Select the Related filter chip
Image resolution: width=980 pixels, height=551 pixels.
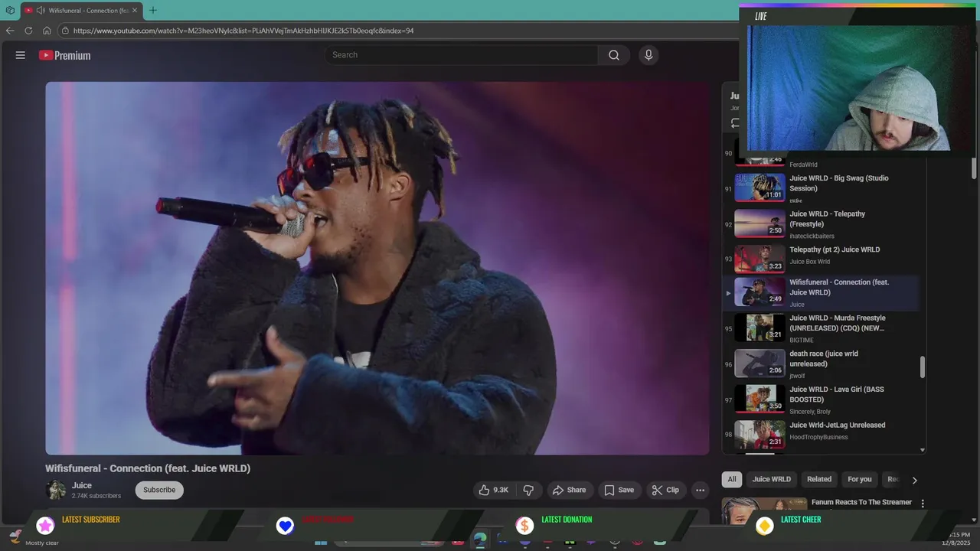(819, 479)
